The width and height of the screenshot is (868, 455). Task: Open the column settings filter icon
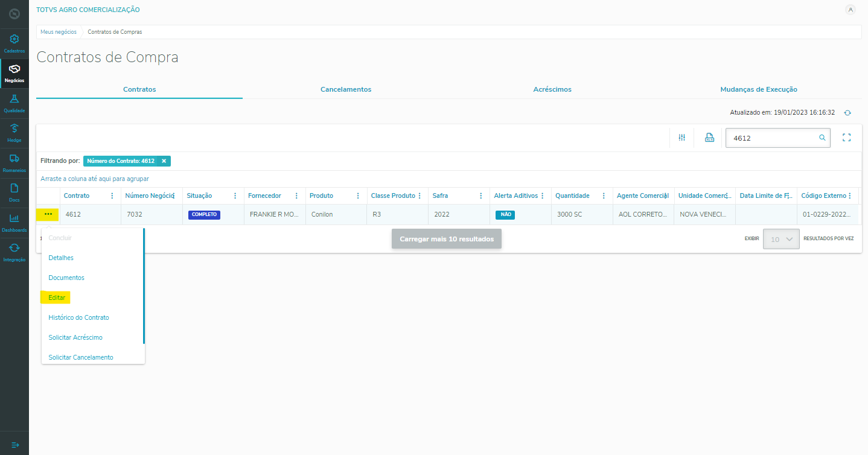pyautogui.click(x=682, y=138)
